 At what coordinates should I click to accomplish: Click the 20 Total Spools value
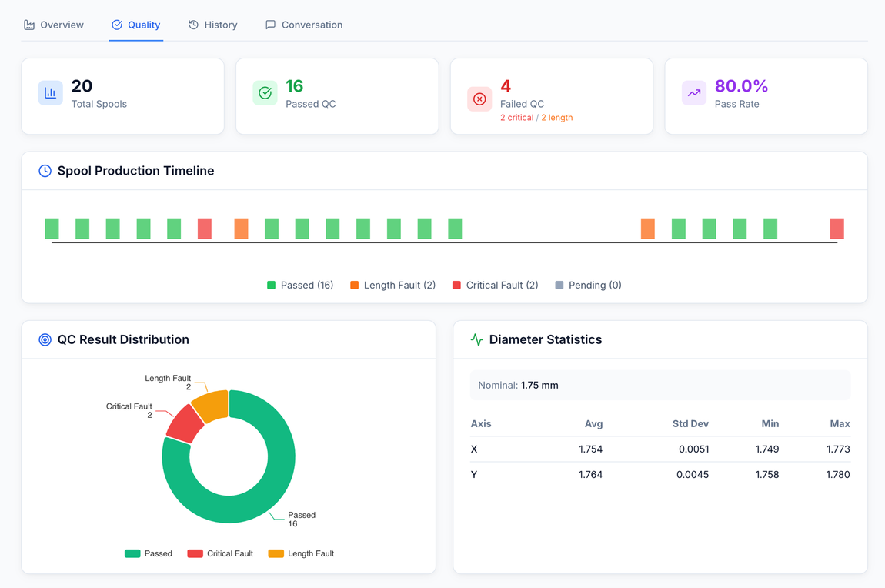click(x=82, y=85)
